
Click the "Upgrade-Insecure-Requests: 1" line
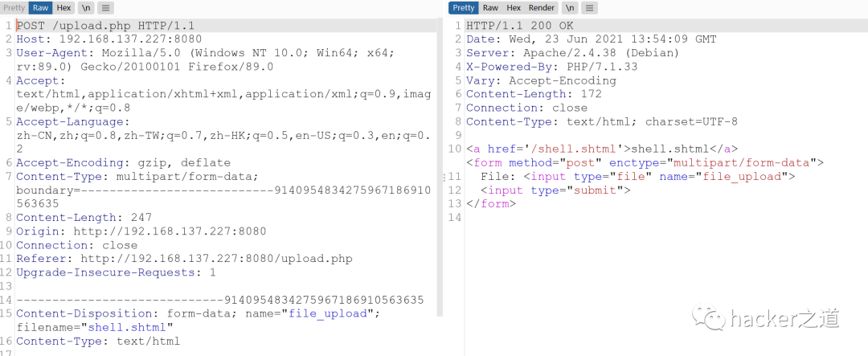(117, 272)
